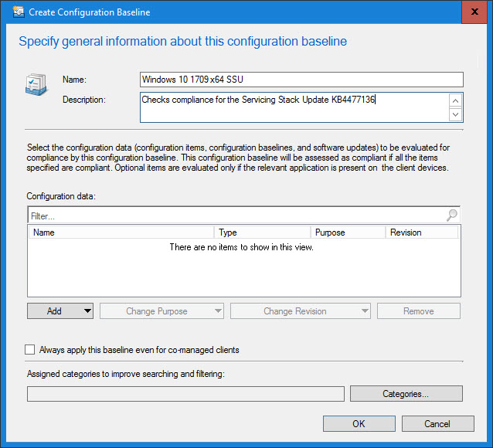Open the Categories dialog

[x=406, y=394]
